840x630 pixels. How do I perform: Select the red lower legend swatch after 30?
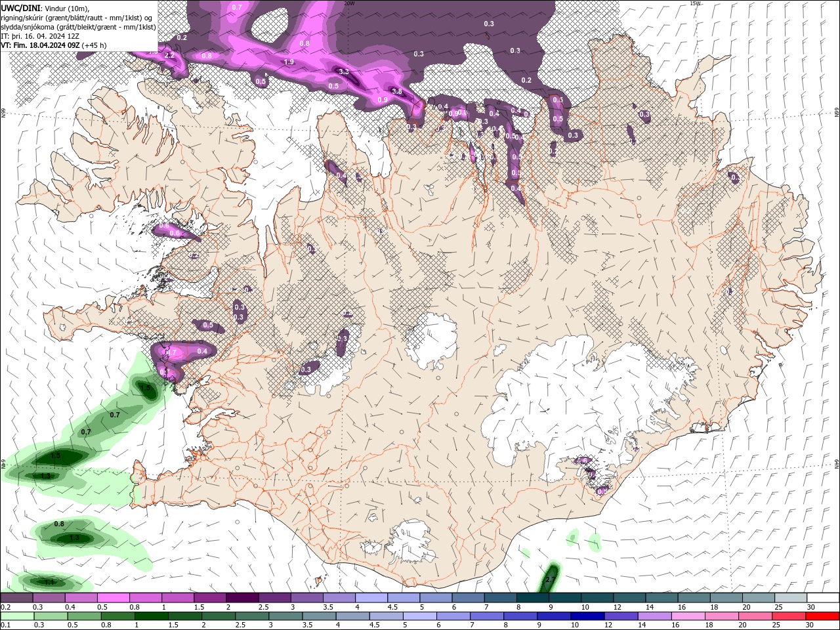[822, 616]
